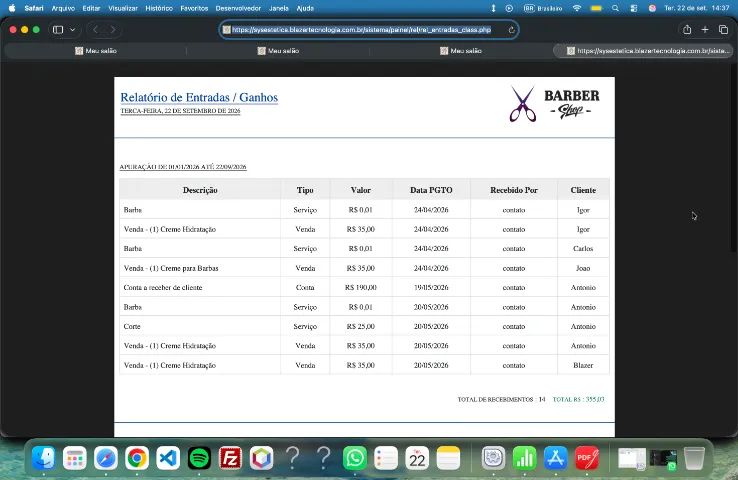Open Spotify from the Dock
The width and height of the screenshot is (738, 480).
[x=199, y=457]
